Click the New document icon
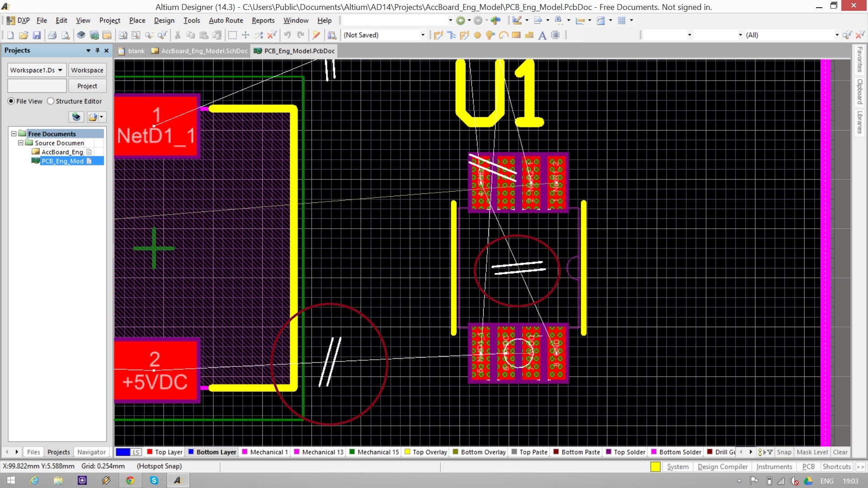868x488 pixels. coord(10,35)
